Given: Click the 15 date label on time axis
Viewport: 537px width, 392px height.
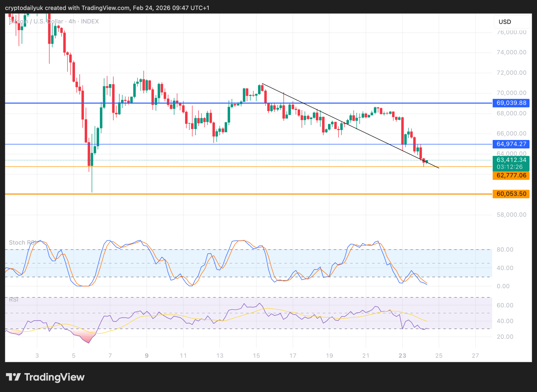Looking at the screenshot, I should coord(256,356).
